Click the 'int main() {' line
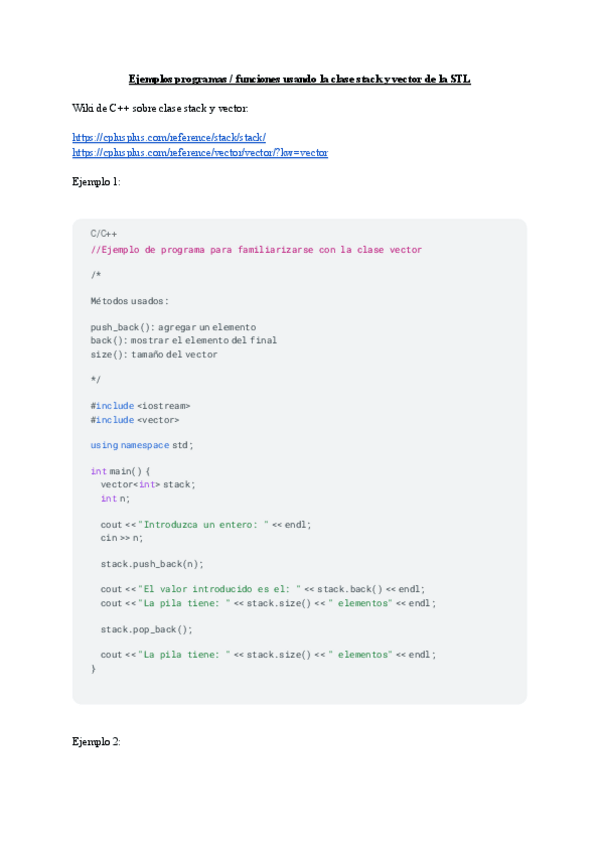Screen dimensions: 600x848 [x=120, y=471]
